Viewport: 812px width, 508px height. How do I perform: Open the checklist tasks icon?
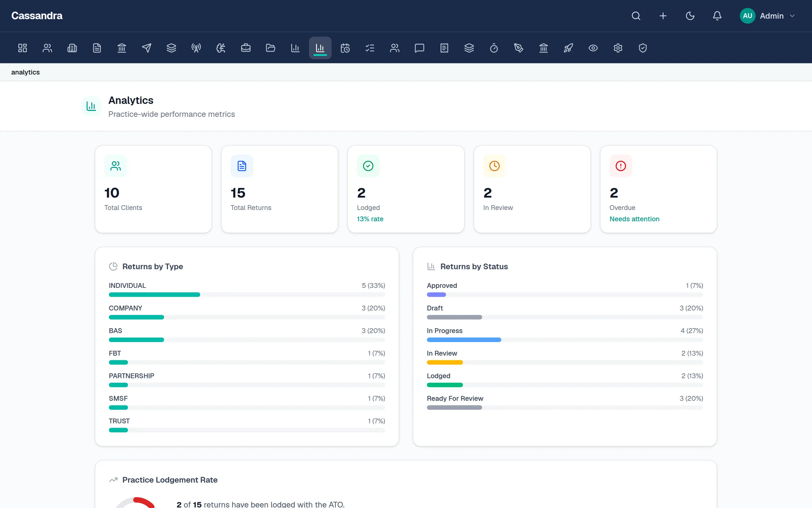[370, 48]
